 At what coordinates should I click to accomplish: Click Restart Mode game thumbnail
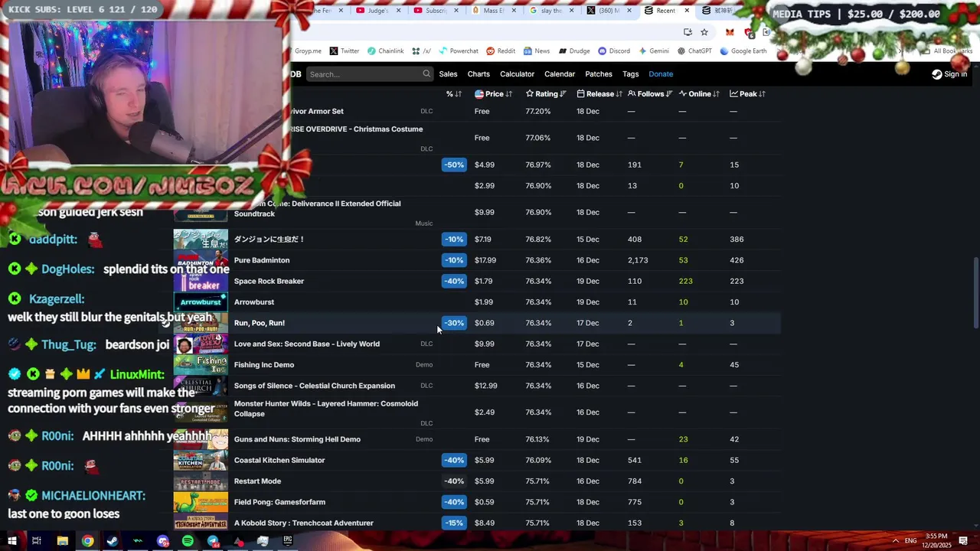click(201, 481)
